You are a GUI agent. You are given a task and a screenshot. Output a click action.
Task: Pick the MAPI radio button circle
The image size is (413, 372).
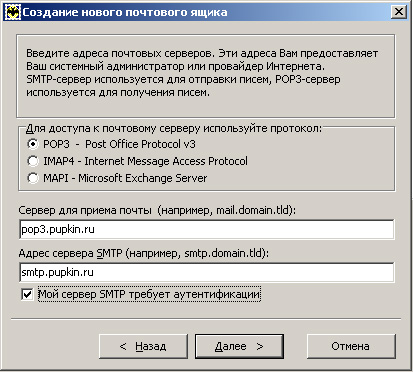pyautogui.click(x=33, y=178)
